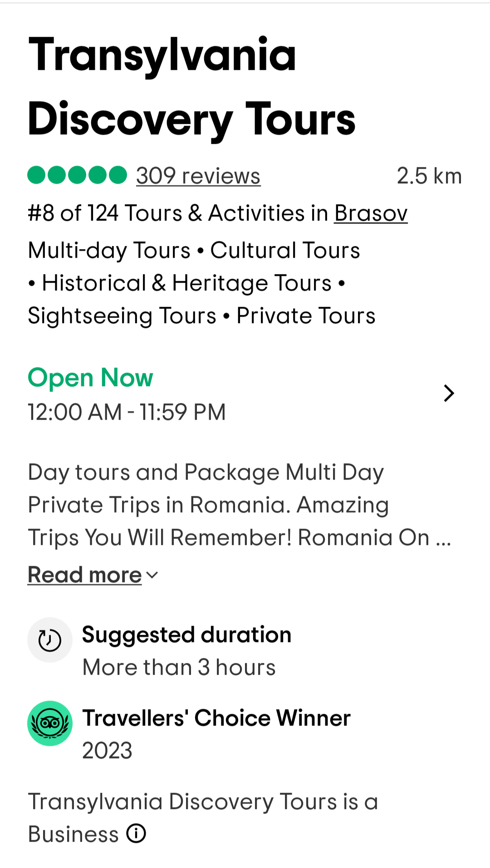Expand opening hours with the right chevron
490x868 pixels.
click(x=449, y=393)
